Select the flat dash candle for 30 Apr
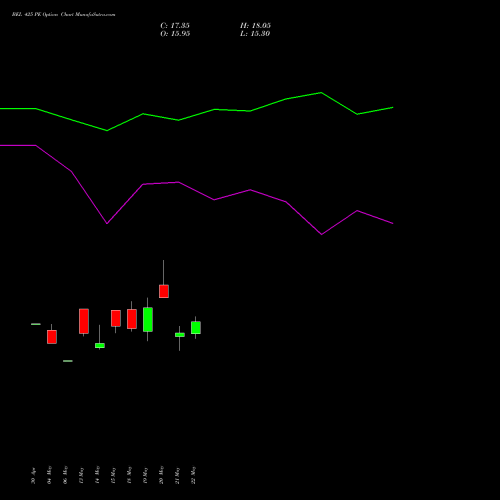This screenshot has height=500, width=500. coord(36,324)
